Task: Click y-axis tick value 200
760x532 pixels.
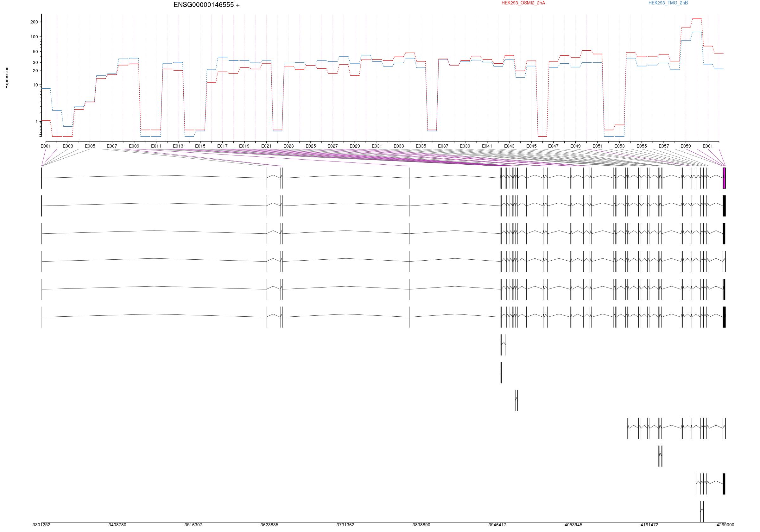Action: click(x=34, y=22)
